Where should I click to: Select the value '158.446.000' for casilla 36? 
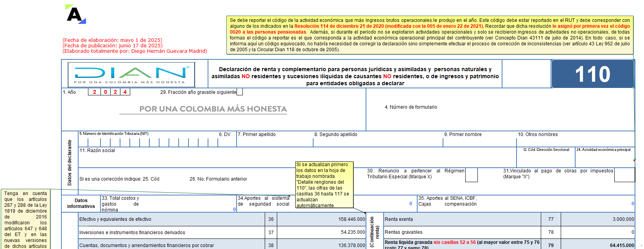click(x=321, y=219)
